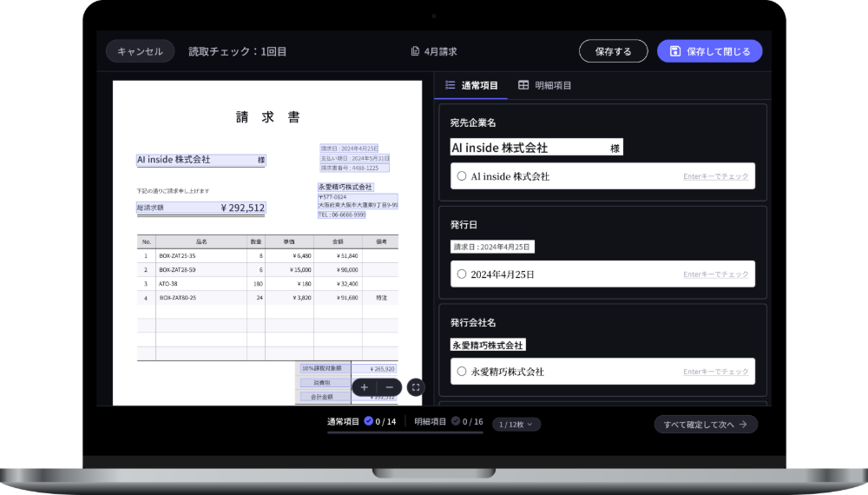
Task: Click the 保存する button
Action: 614,51
